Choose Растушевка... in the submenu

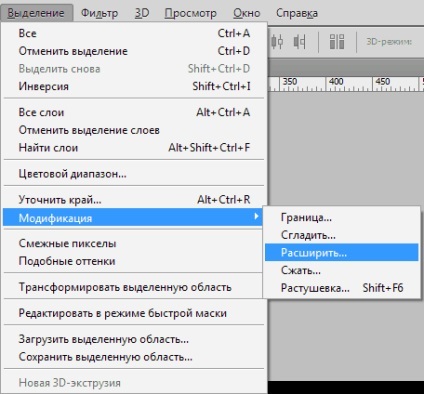[342, 287]
